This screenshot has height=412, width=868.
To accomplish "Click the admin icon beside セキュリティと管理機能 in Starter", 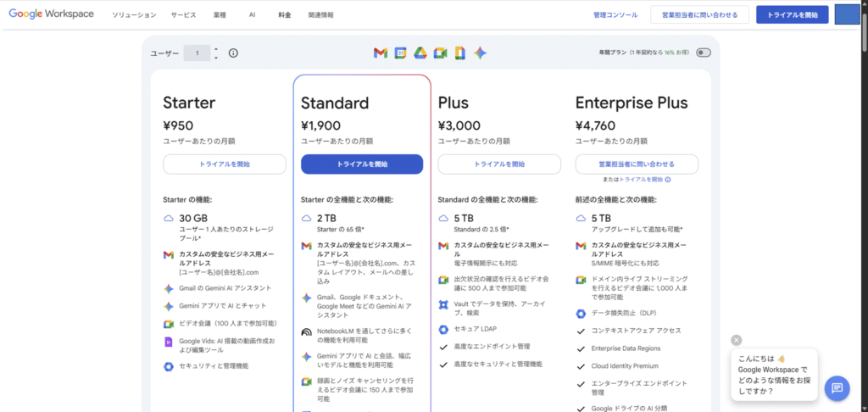I will (169, 366).
